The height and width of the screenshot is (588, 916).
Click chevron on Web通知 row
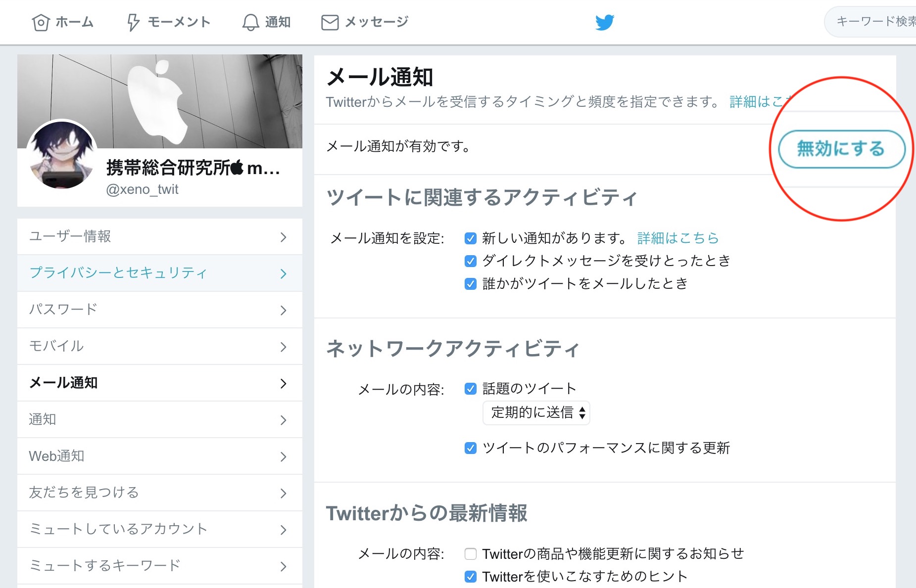point(283,456)
